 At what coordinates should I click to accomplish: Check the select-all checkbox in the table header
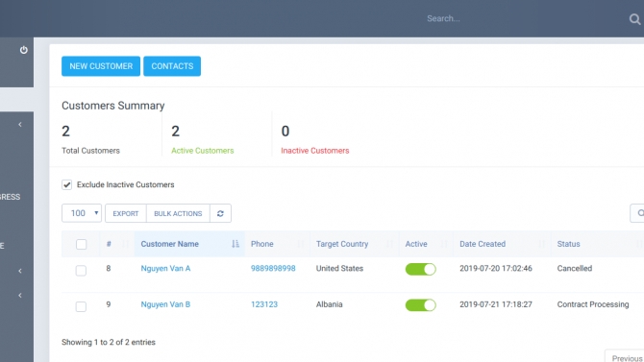click(82, 244)
